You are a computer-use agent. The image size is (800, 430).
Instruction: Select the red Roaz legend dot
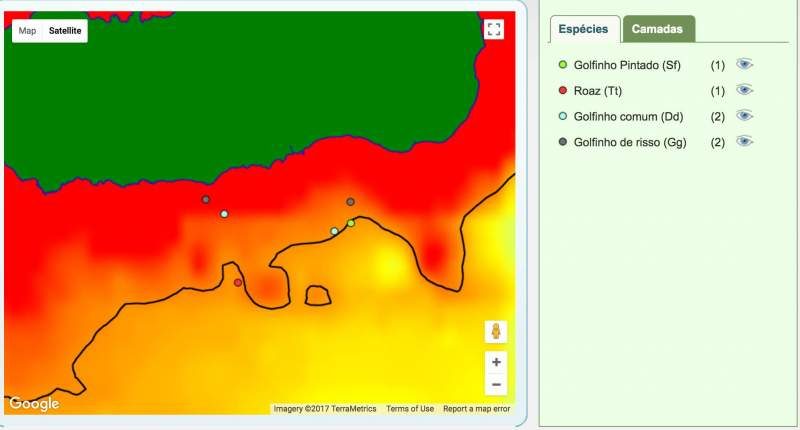pos(563,90)
